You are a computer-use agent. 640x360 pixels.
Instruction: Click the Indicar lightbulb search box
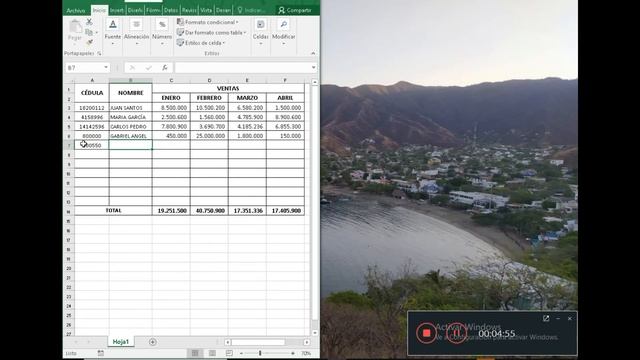click(252, 10)
